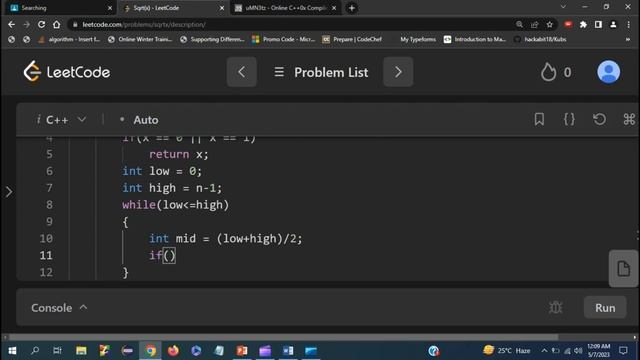The width and height of the screenshot is (640, 360).
Task: Open the extensions puzzle icon
Action: [583, 24]
